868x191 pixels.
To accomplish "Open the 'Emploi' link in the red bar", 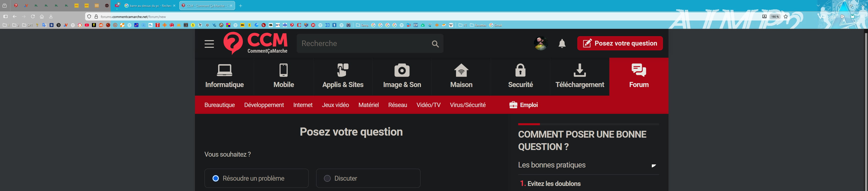I will pyautogui.click(x=523, y=105).
